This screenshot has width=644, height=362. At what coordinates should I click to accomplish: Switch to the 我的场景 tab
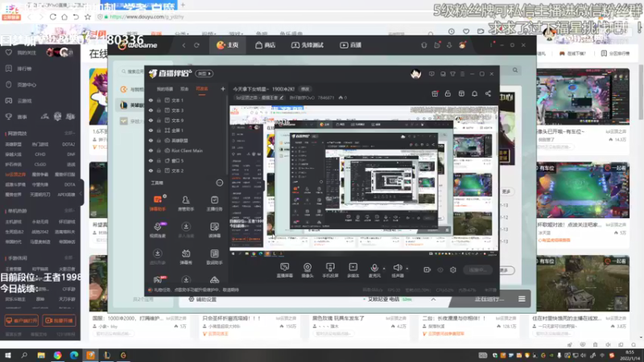point(165,89)
